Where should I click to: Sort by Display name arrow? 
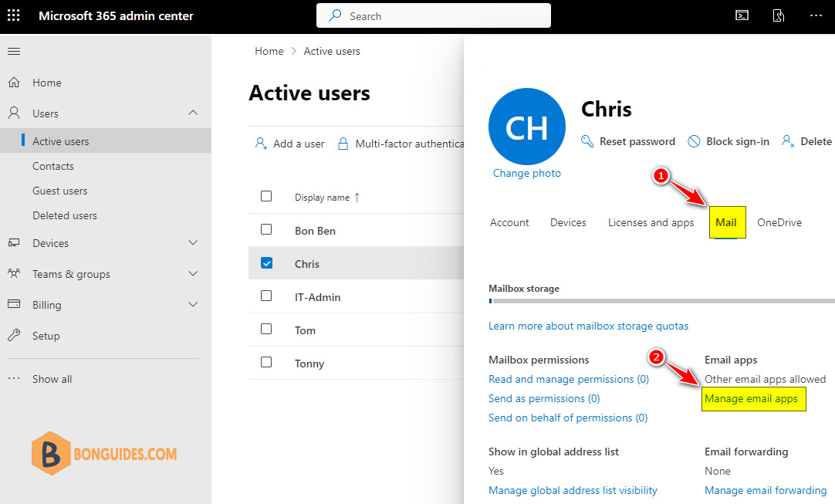[357, 198]
